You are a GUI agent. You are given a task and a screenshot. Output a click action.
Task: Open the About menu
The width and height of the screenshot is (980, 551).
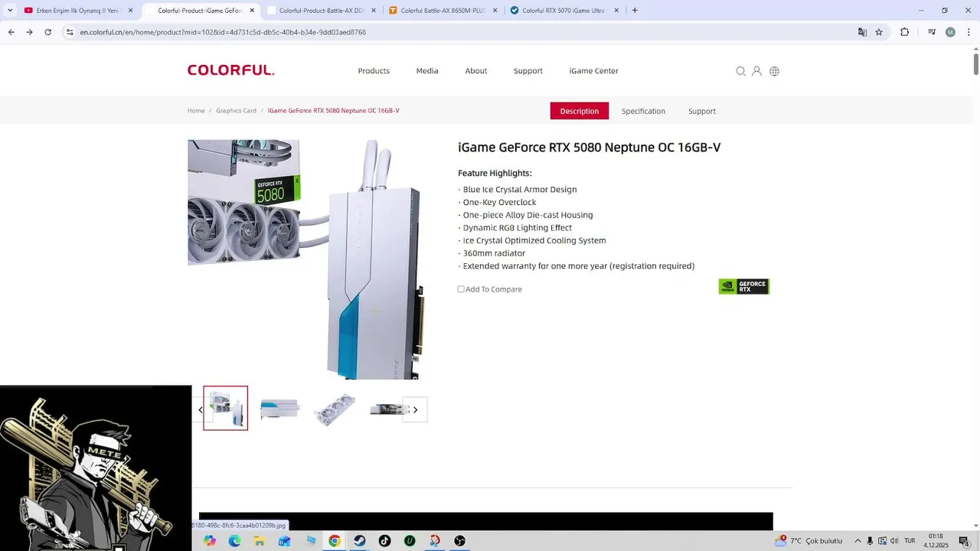pos(476,70)
